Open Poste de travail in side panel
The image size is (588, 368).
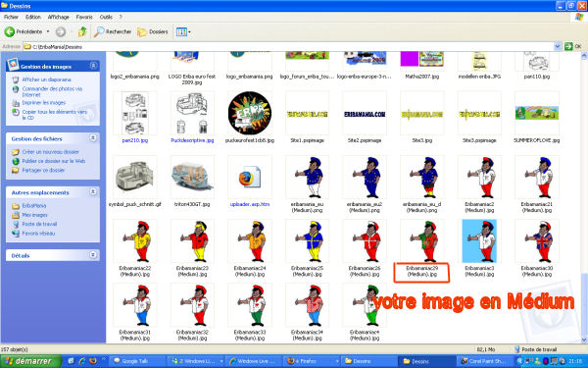pyautogui.click(x=39, y=224)
